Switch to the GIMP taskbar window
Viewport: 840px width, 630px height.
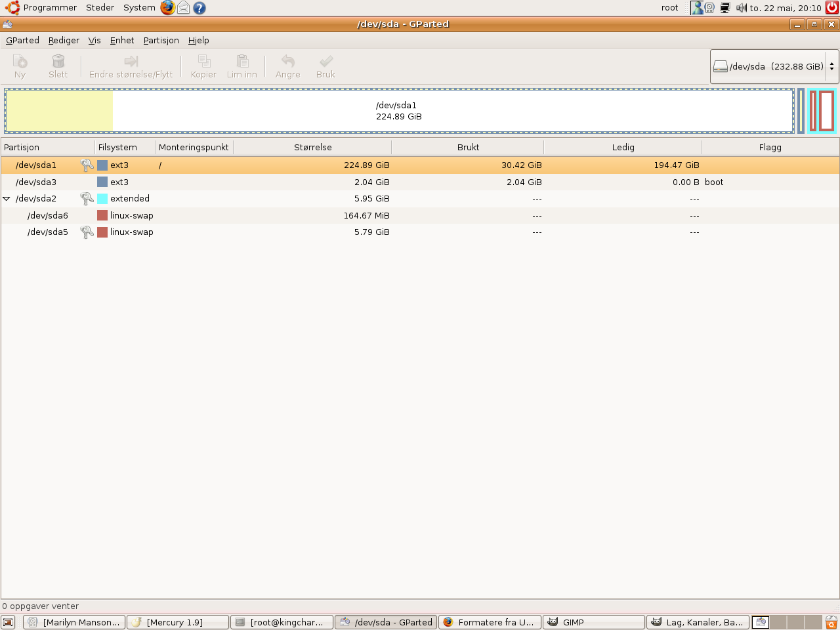pos(594,622)
